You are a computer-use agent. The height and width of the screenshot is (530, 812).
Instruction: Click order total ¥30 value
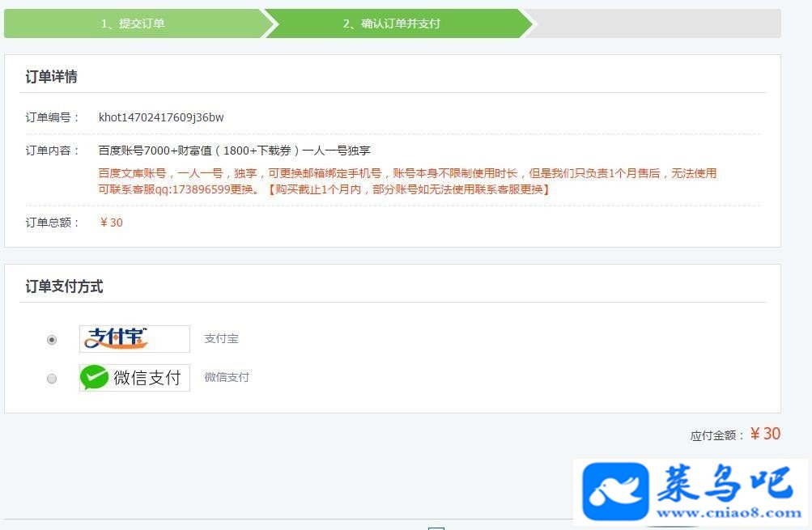(x=111, y=223)
